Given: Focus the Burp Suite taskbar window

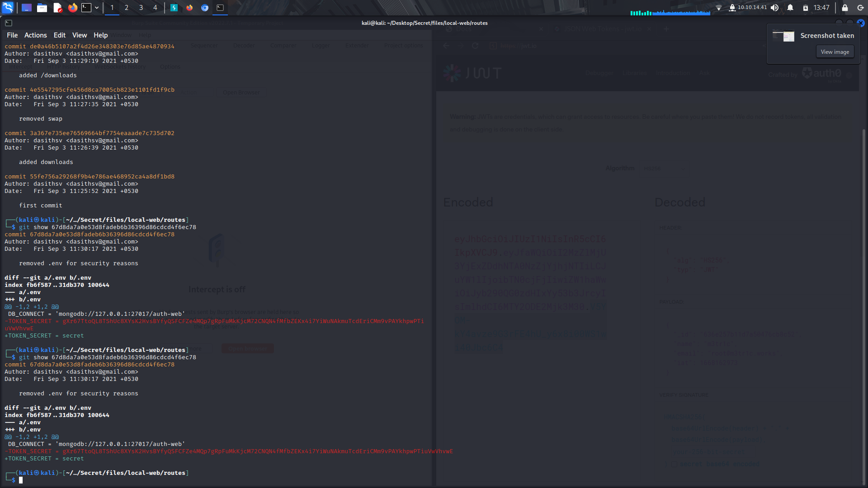Looking at the screenshot, I should [174, 8].
